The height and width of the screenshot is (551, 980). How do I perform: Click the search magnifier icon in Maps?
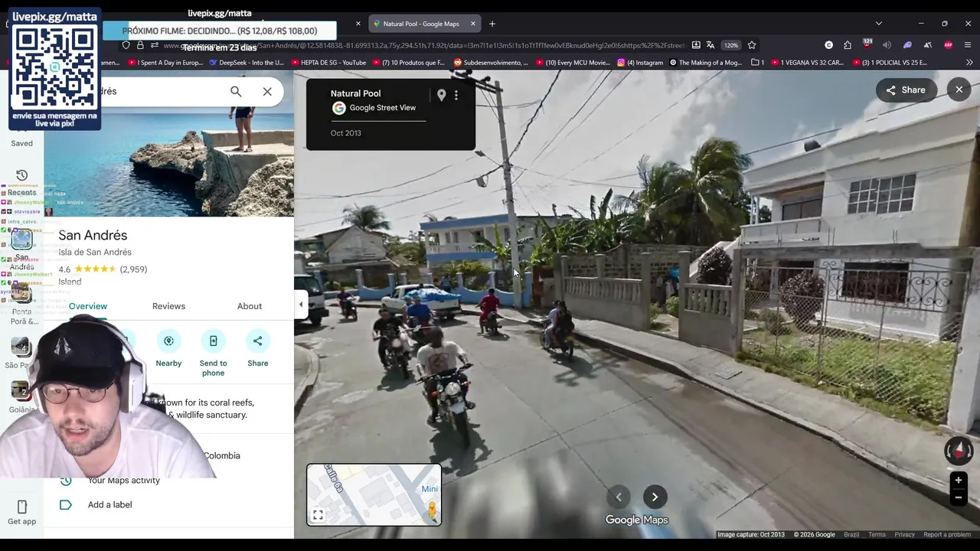[236, 92]
